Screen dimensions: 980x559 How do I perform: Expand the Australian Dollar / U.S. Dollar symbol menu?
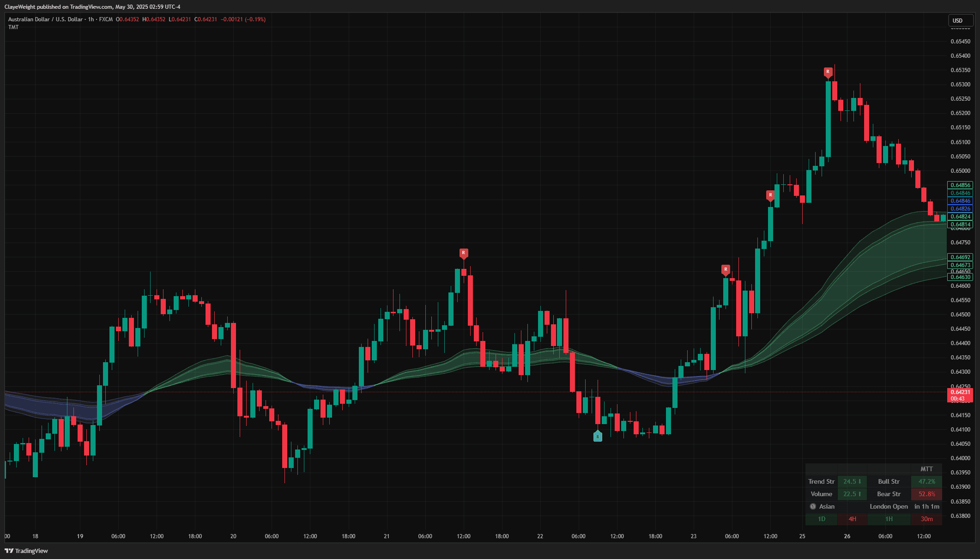pos(45,19)
